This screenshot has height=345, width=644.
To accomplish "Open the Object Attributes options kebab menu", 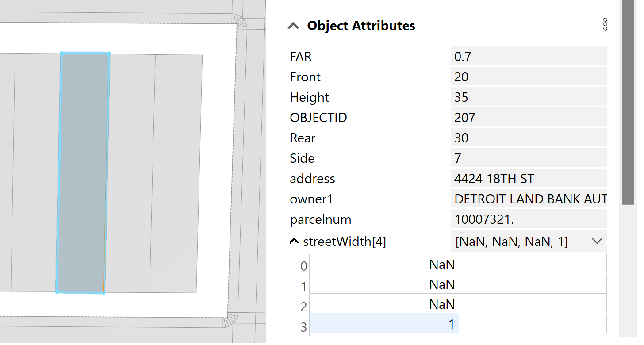I will click(x=605, y=25).
